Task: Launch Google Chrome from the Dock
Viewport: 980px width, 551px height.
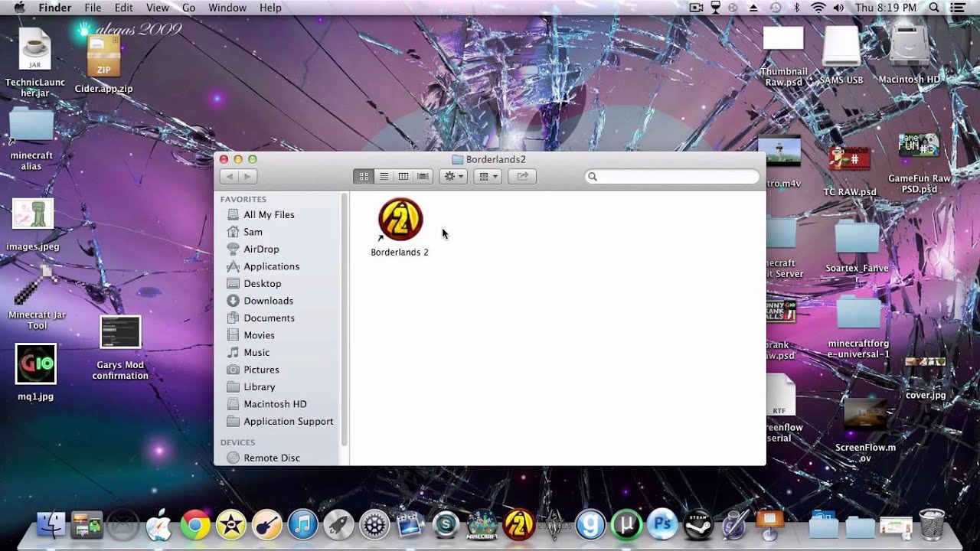Action: pyautogui.click(x=195, y=525)
